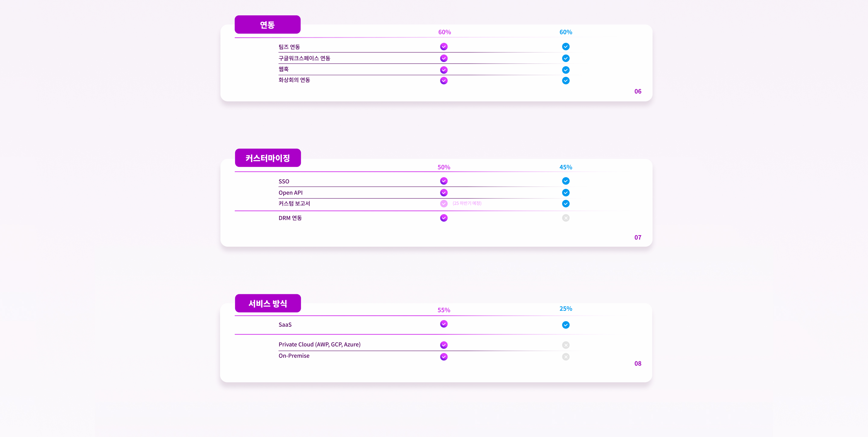Click the blue 25% score in 서비스 방식

[x=566, y=308]
